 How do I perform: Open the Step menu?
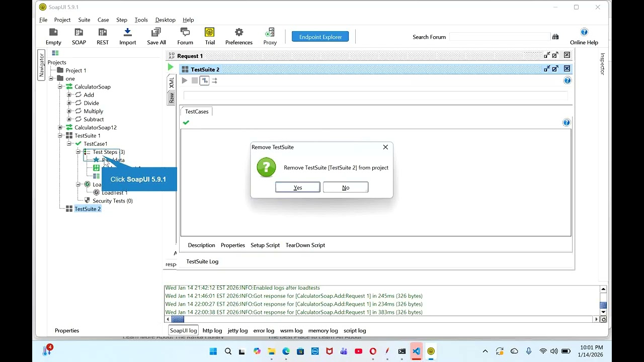coord(122,20)
